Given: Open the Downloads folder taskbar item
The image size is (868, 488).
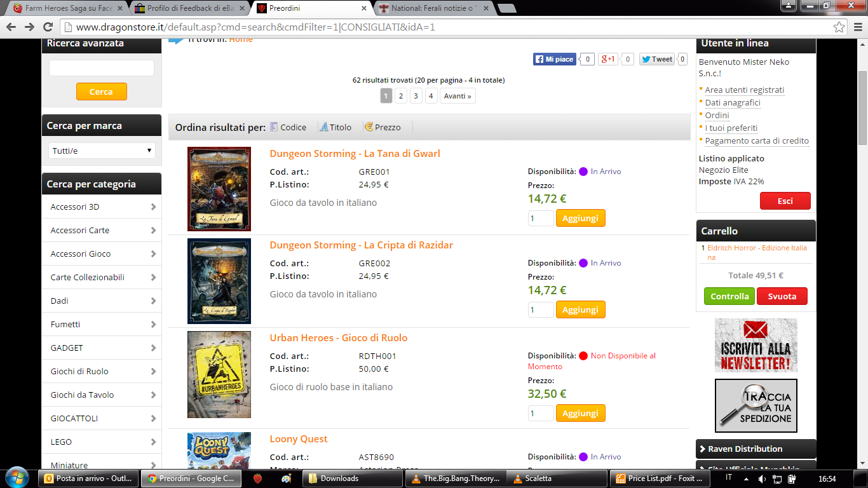Looking at the screenshot, I should click(x=351, y=478).
